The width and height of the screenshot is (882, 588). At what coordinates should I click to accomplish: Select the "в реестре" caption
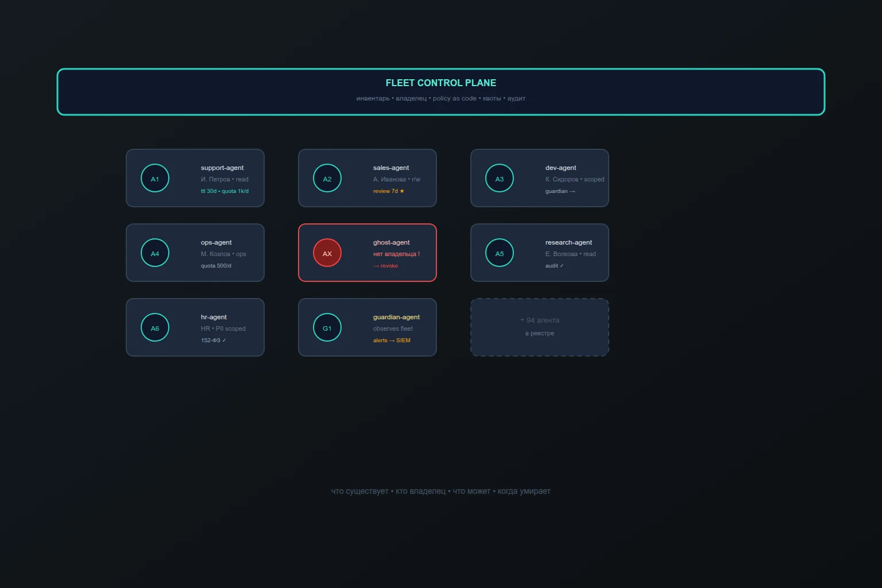(540, 333)
